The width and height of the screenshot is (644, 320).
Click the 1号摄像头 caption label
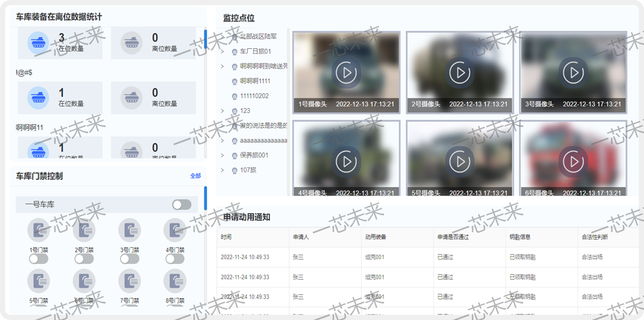point(312,104)
